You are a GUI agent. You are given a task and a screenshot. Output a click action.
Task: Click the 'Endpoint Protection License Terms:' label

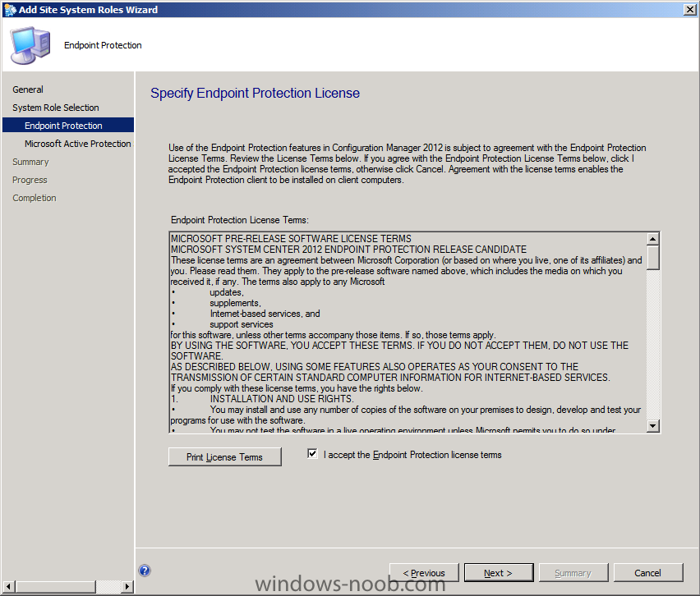[x=240, y=220]
